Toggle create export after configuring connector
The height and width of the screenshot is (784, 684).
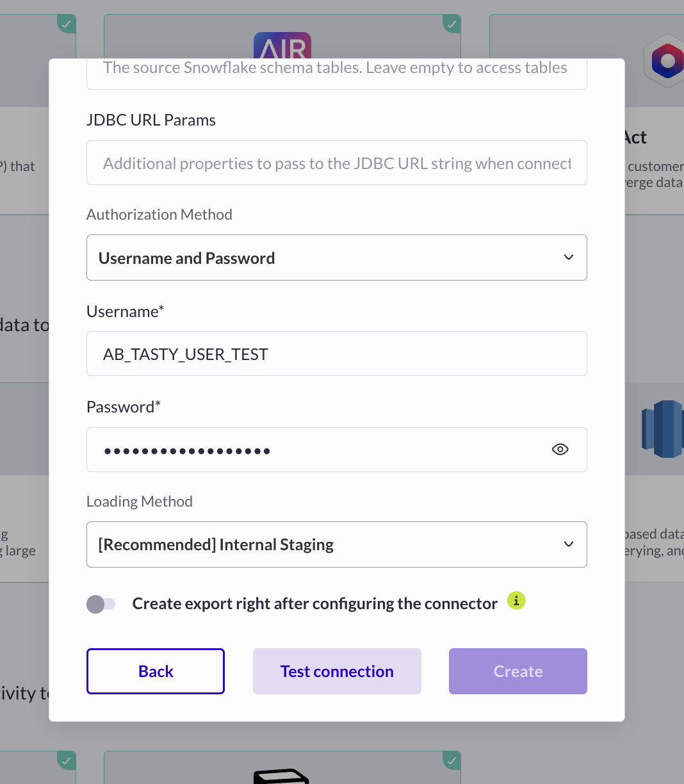click(x=101, y=604)
